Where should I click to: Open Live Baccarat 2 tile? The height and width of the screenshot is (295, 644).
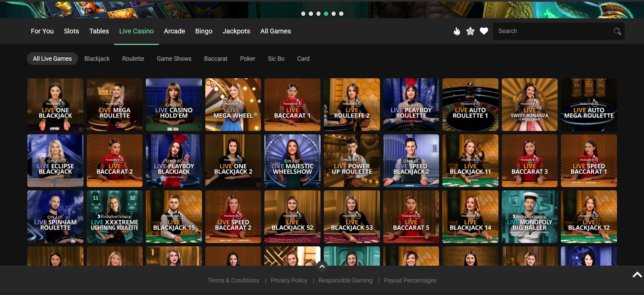(x=114, y=161)
